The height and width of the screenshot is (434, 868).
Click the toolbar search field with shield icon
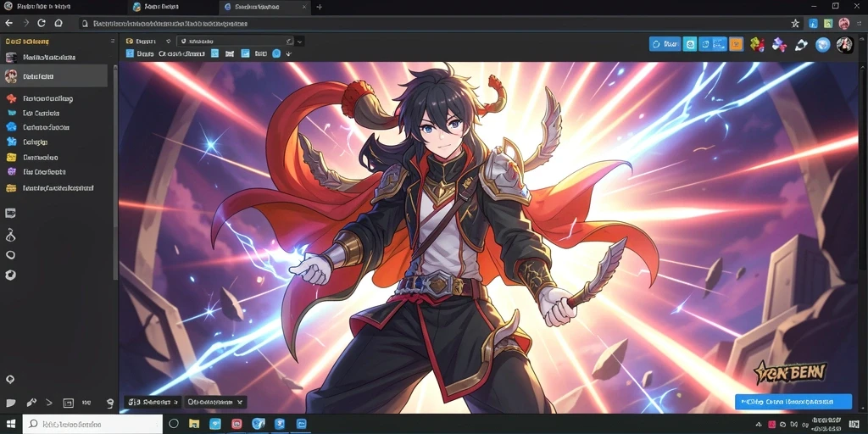236,41
